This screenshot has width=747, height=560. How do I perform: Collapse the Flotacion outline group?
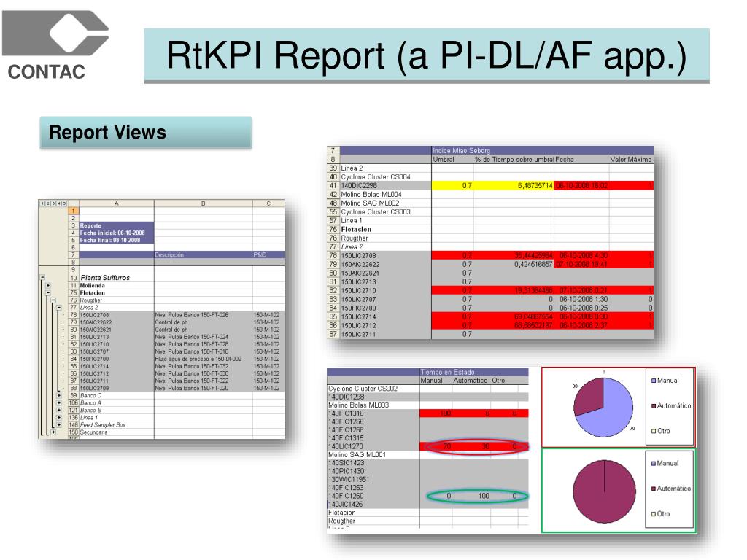[48, 293]
